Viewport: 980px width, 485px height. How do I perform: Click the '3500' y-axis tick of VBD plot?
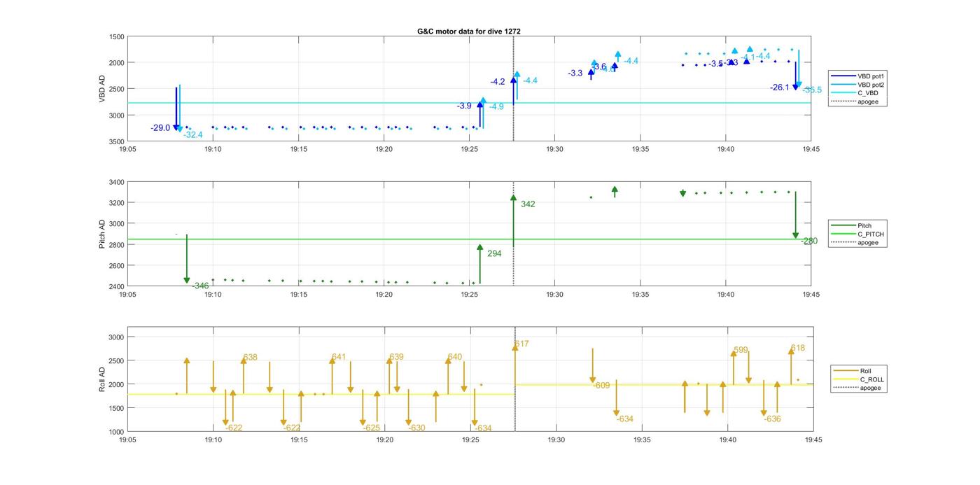click(x=116, y=141)
